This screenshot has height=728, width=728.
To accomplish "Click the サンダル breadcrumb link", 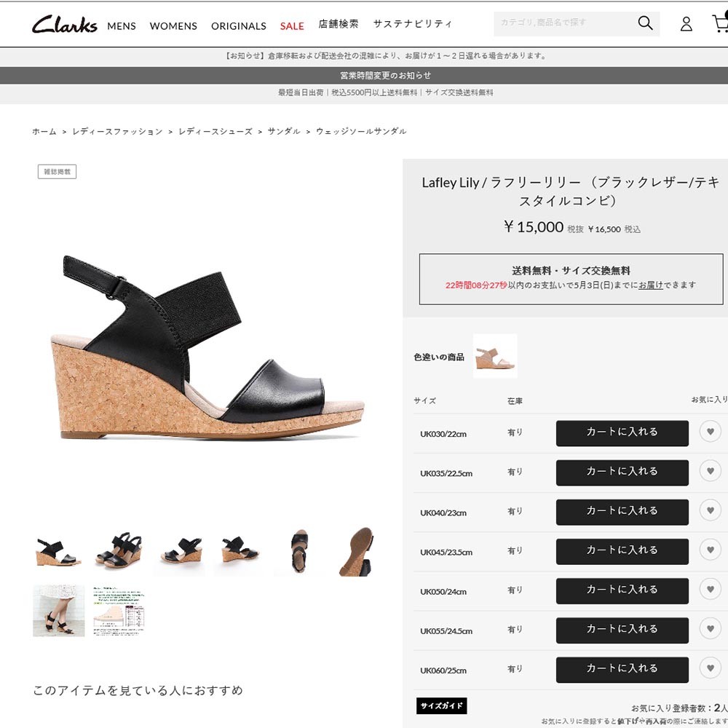I will point(284,131).
